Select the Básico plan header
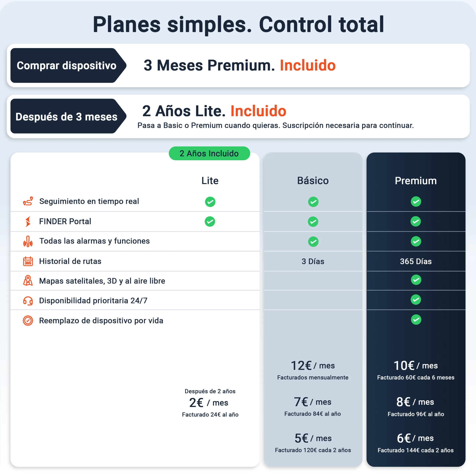The width and height of the screenshot is (476, 476). (x=313, y=181)
